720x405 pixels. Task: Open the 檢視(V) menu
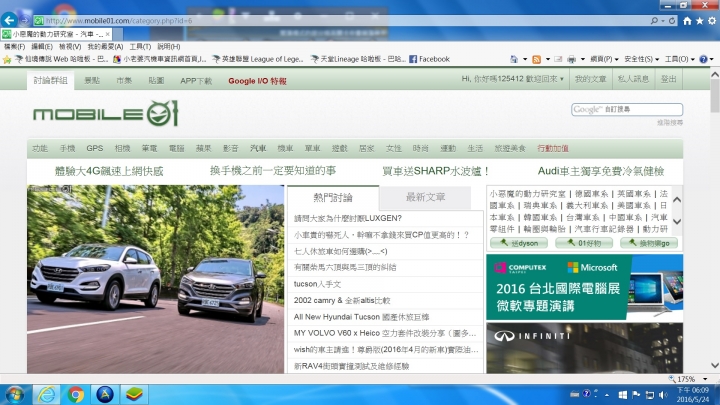pos(70,47)
